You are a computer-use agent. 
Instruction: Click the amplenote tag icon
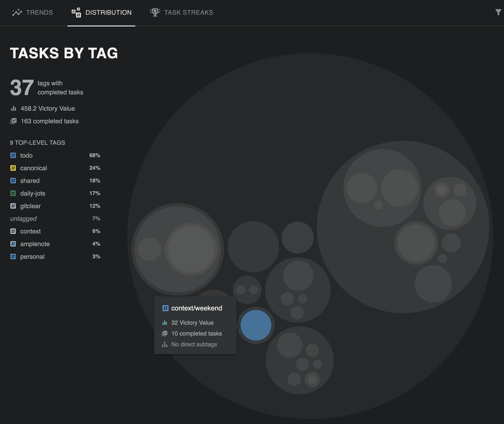click(13, 244)
